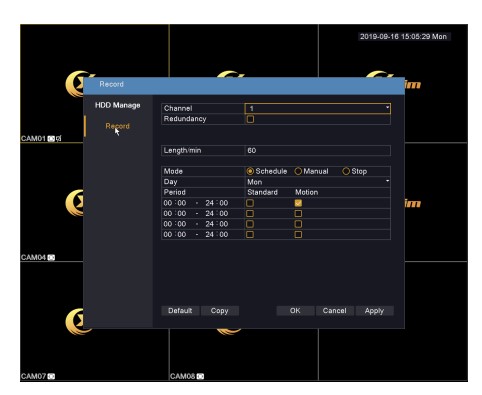Click fourth period start time 00:00

coord(175,235)
